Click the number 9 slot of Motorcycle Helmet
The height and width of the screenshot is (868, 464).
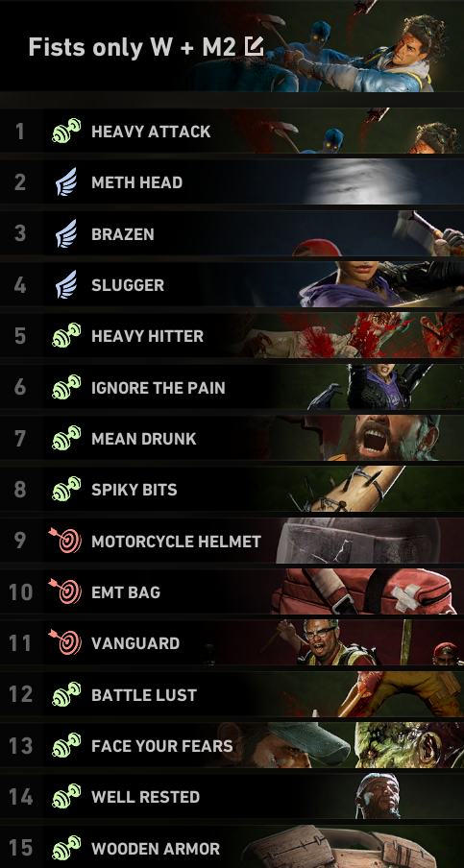coord(20,541)
